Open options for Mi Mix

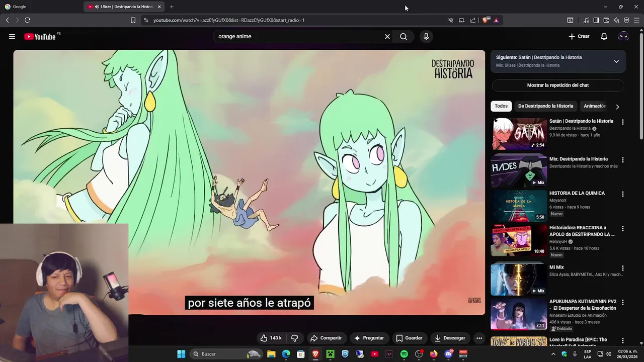pyautogui.click(x=623, y=268)
